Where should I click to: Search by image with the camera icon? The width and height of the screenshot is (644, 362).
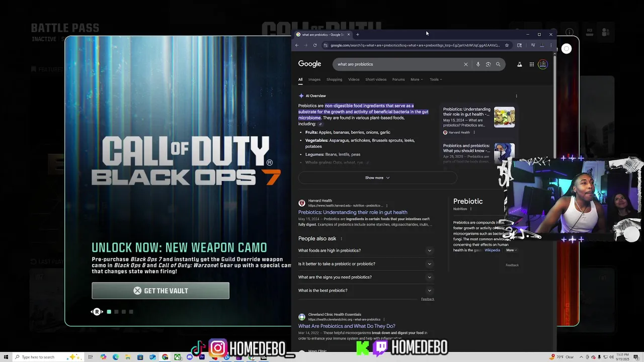488,64
